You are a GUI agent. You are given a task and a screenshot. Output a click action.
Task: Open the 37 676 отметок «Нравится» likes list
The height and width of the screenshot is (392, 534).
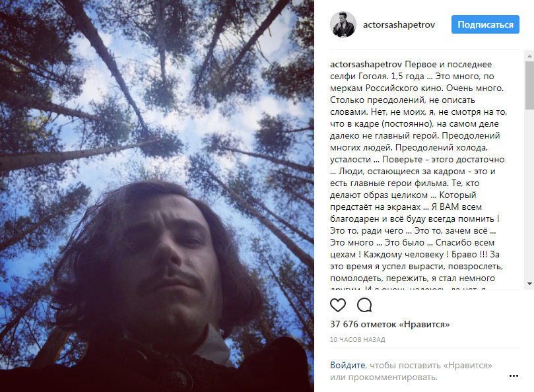pyautogui.click(x=390, y=324)
